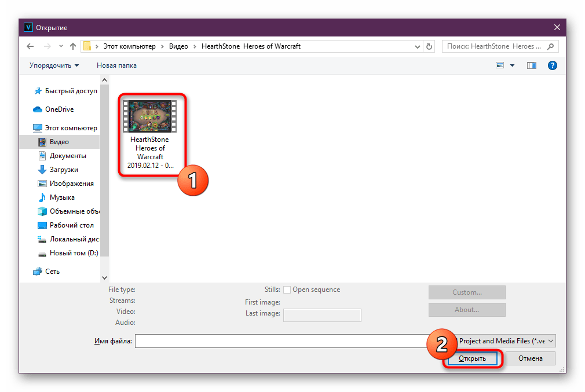Select 'Этот компьютер' in the address path
Viewport: 585px width, 392px height.
(130, 46)
